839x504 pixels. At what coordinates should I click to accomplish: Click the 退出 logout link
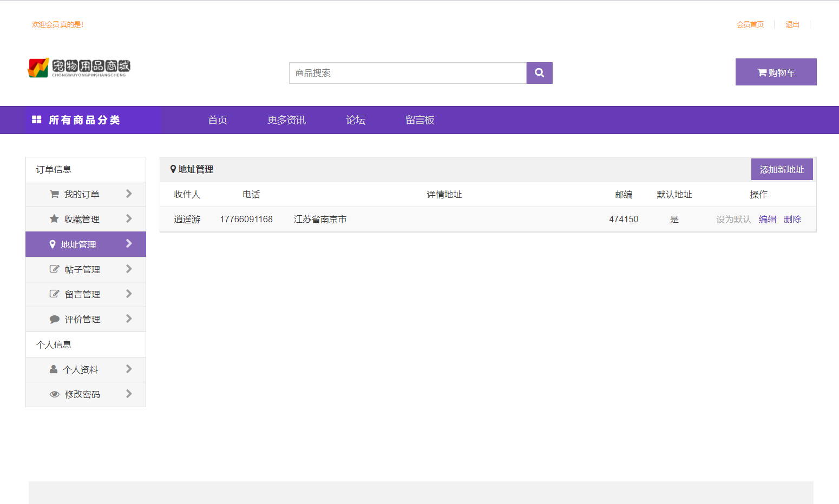792,24
